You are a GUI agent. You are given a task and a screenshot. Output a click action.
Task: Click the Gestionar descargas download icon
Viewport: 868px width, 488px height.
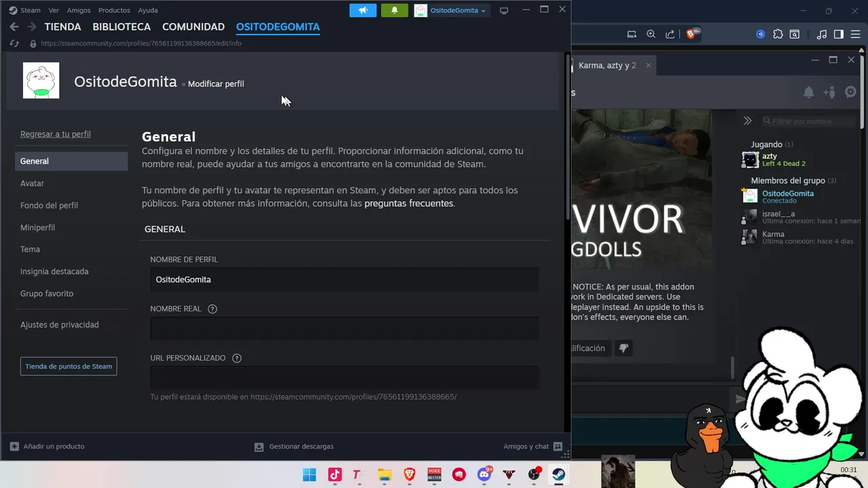coord(259,447)
